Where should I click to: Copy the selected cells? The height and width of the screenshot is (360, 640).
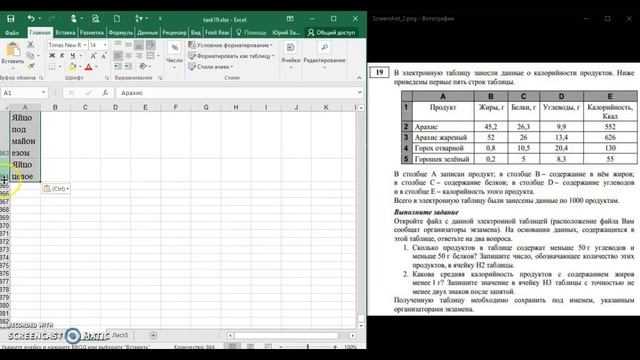(31, 56)
